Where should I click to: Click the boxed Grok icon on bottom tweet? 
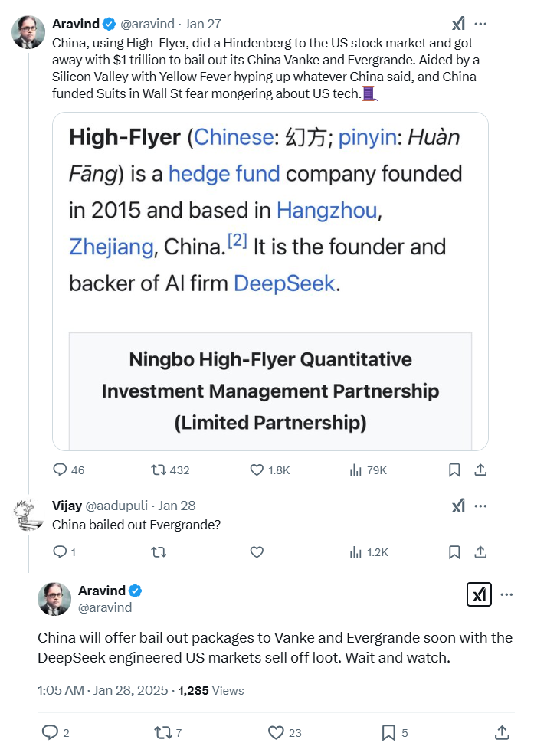pos(479,594)
